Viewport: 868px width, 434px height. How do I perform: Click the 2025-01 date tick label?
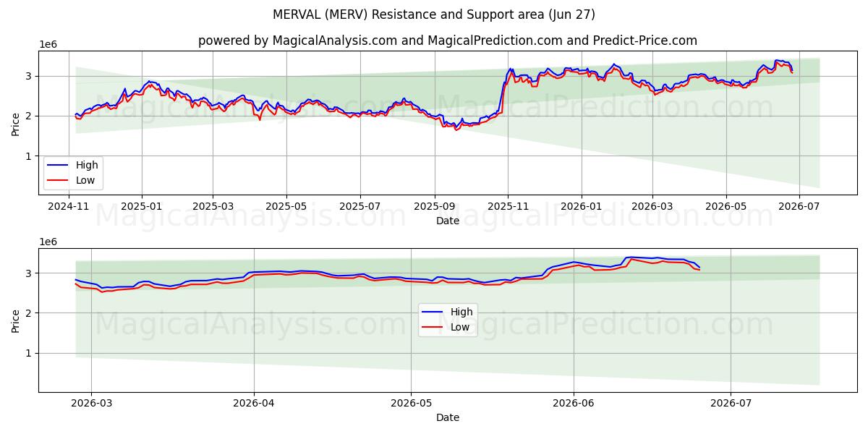(141, 207)
